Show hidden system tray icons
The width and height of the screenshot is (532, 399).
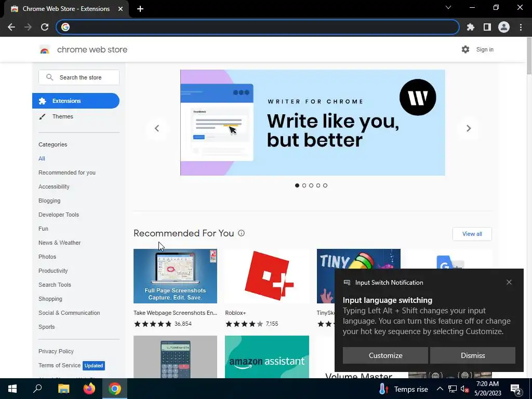pyautogui.click(x=440, y=389)
